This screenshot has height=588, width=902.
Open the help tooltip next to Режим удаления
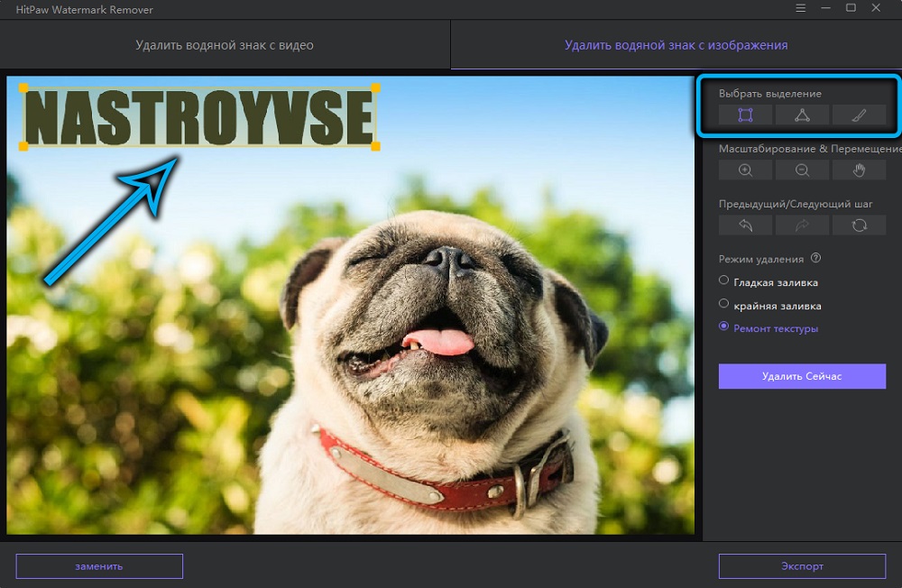tap(817, 259)
